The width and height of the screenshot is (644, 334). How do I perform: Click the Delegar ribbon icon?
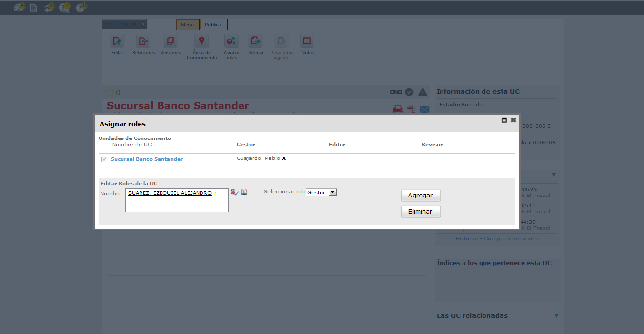click(255, 41)
